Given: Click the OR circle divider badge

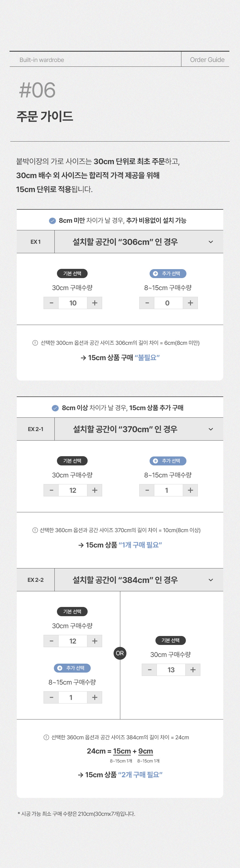Looking at the screenshot, I should point(120,653).
